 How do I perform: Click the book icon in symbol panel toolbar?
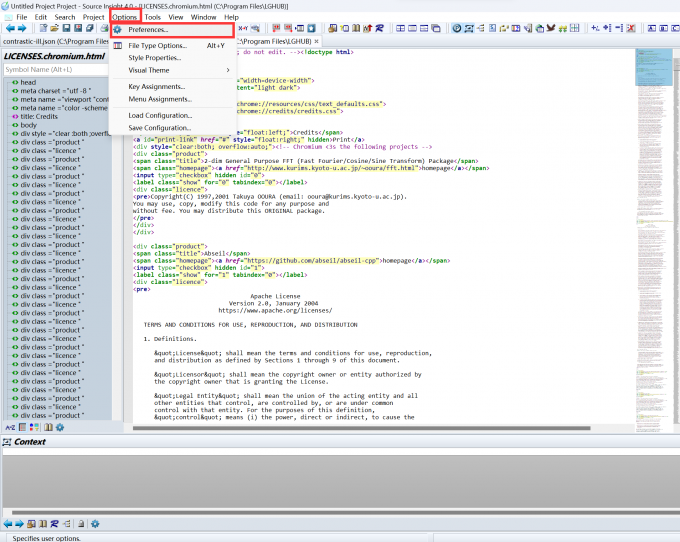[x=47, y=427]
